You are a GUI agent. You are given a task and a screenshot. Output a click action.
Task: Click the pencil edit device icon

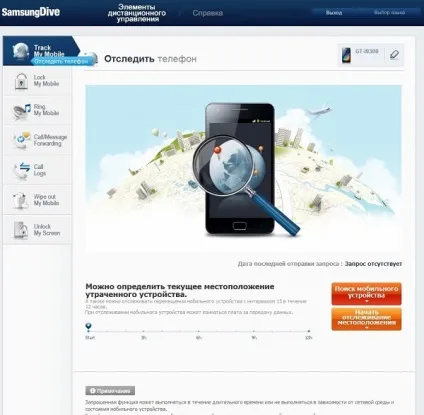coord(394,55)
